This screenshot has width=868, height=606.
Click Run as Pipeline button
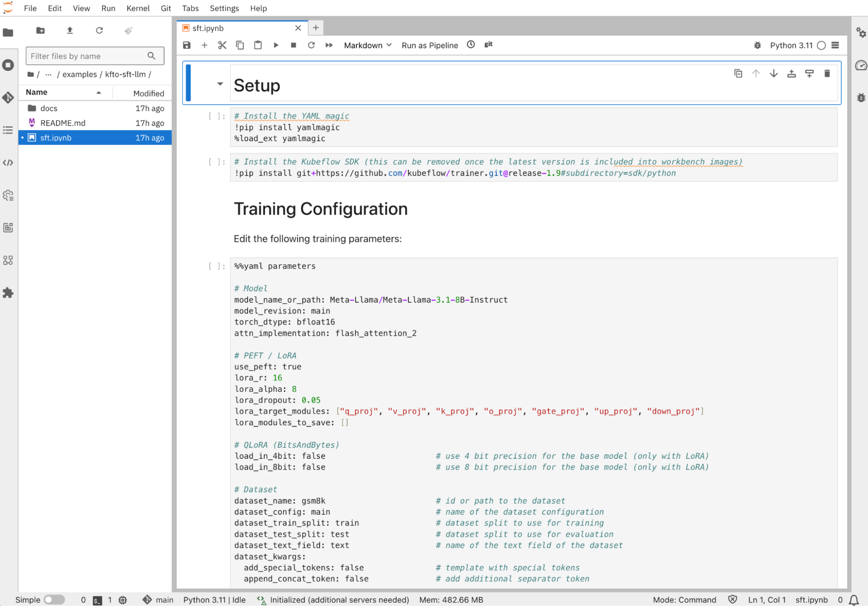coord(429,45)
